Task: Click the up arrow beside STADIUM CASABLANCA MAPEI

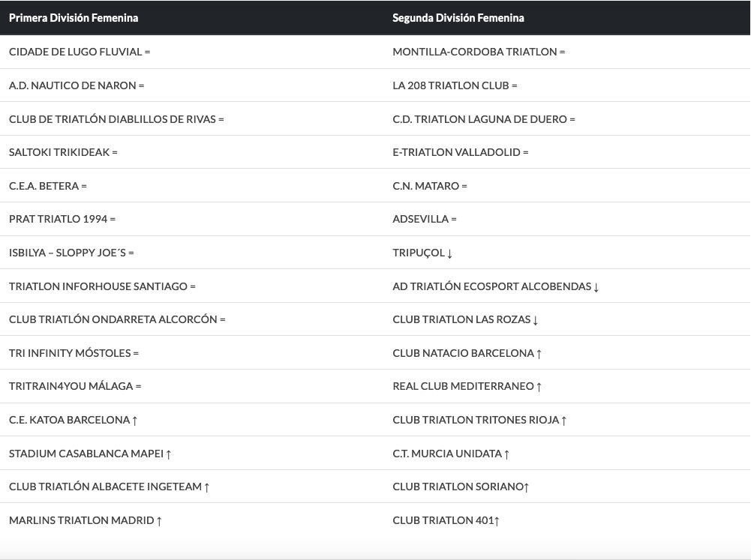Action: click(x=169, y=454)
